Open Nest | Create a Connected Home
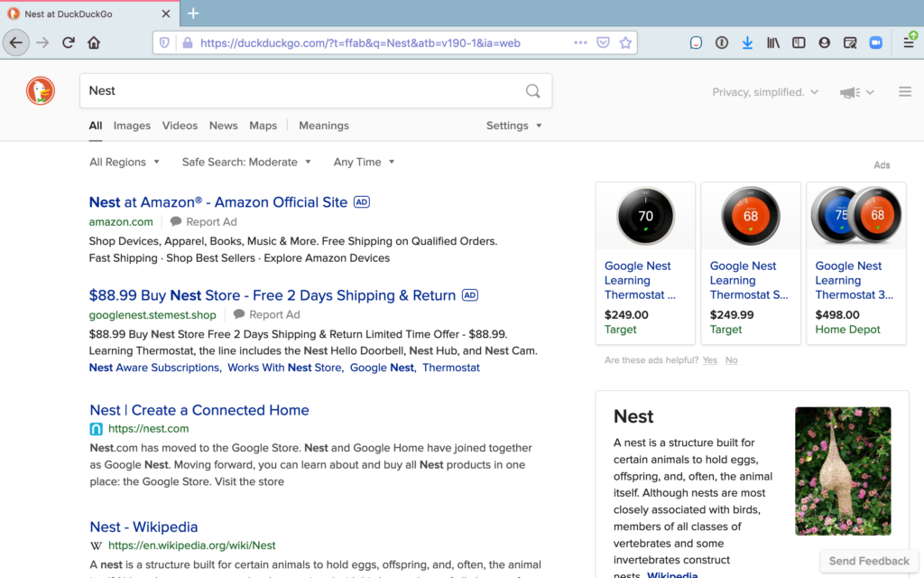The width and height of the screenshot is (924, 578). click(199, 410)
